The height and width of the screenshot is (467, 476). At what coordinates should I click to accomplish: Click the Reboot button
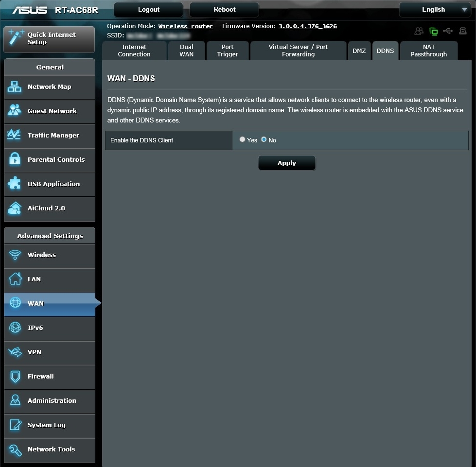click(x=224, y=9)
